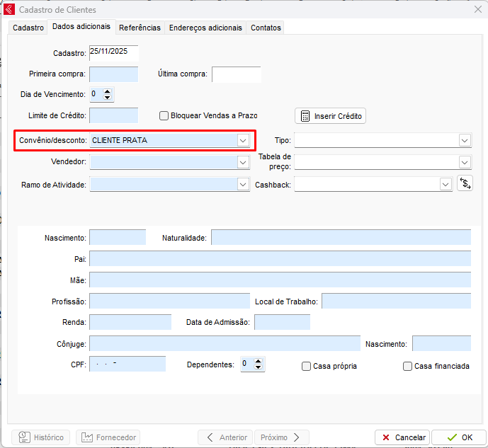Viewport: 488px width, 448px height.
Task: Go to Anterior record
Action: [x=226, y=437]
